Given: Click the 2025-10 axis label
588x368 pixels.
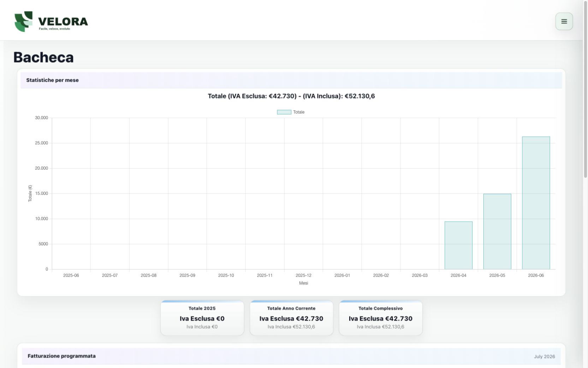Looking at the screenshot, I should [226, 275].
